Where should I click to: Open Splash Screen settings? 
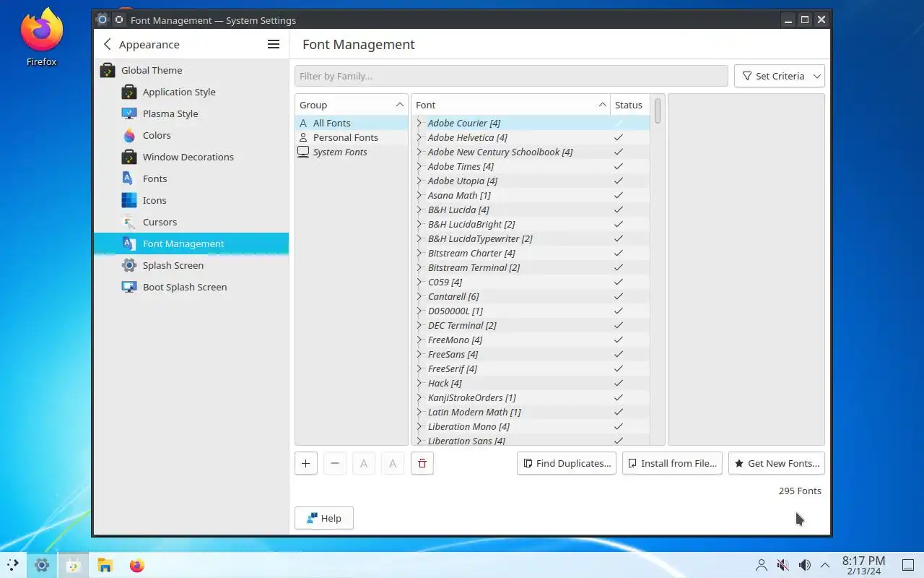(x=191, y=265)
